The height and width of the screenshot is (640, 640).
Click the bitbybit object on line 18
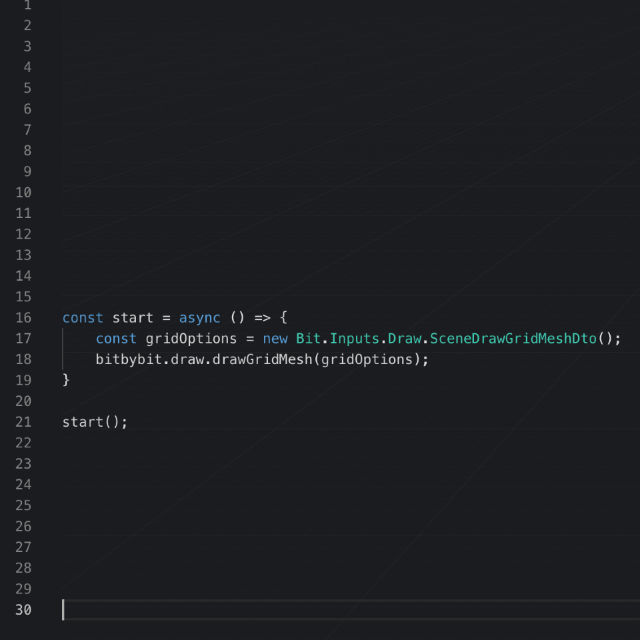(129, 359)
